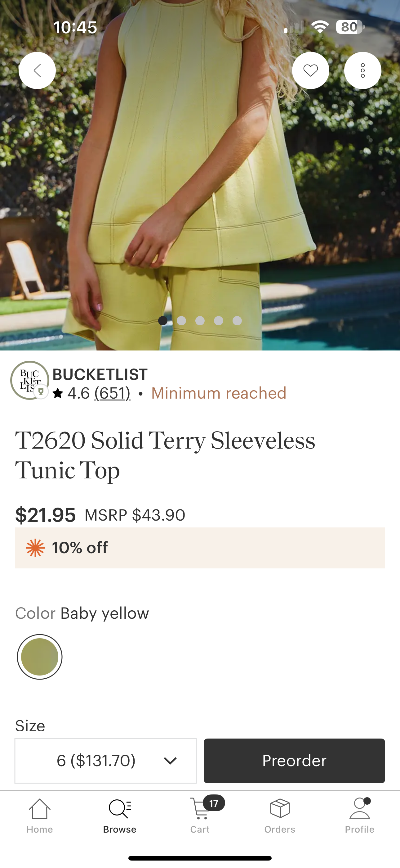Tap the orange starburst discount icon
The image size is (400, 868).
35,548
